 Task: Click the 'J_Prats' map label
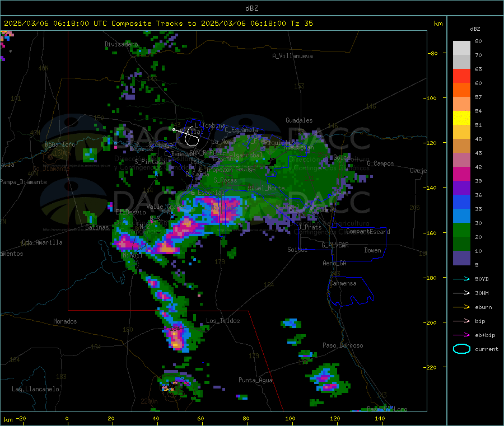coord(310,227)
